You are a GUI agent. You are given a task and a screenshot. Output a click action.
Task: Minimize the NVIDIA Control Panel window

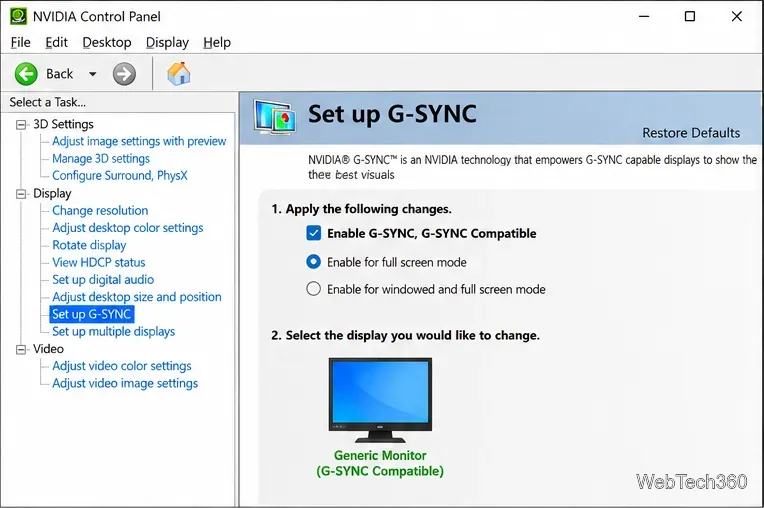point(644,17)
